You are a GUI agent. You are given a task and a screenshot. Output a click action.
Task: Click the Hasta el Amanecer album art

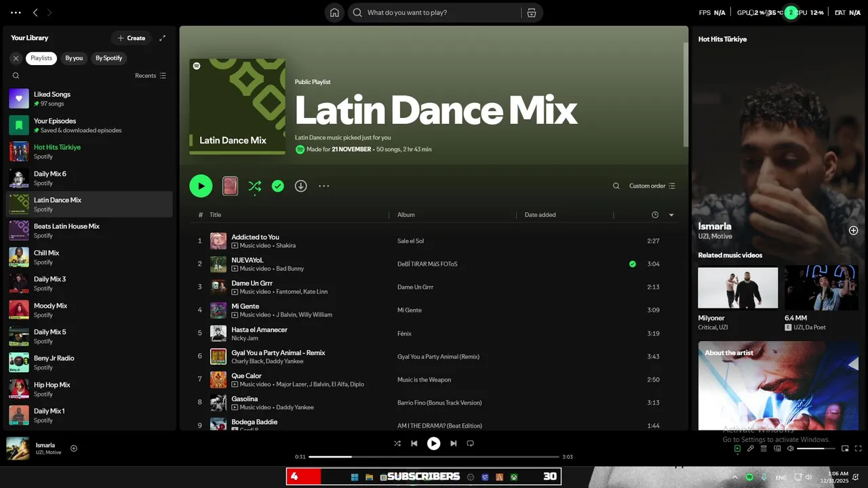[x=218, y=333]
